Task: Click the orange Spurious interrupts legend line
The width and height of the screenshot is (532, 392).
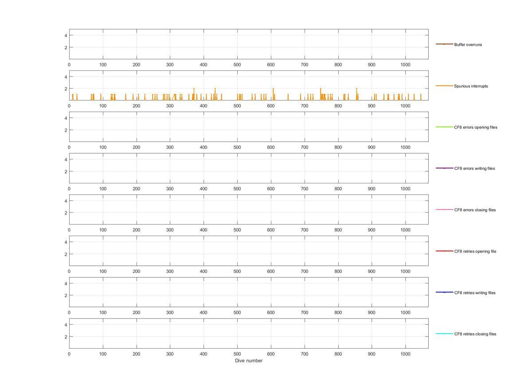Action: 444,85
